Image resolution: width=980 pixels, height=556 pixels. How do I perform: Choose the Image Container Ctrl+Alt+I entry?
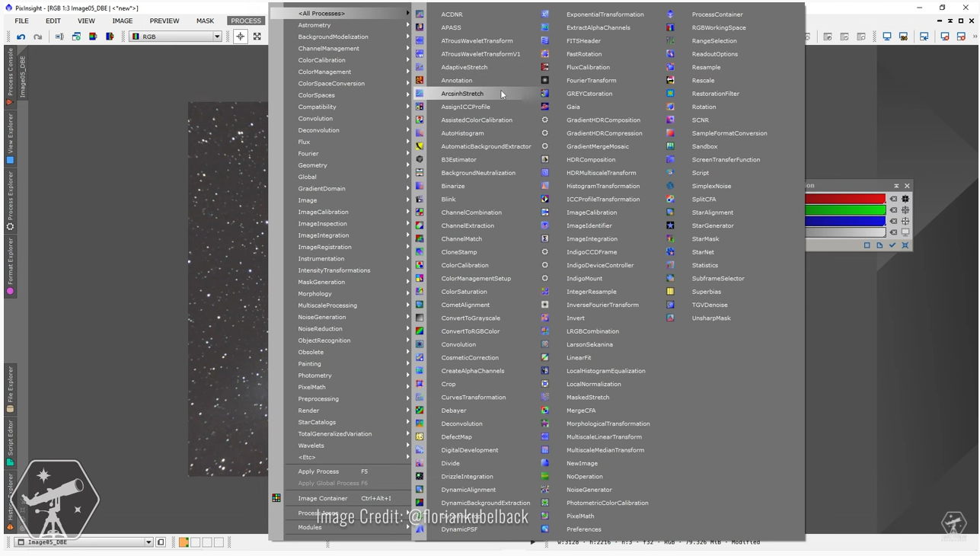click(348, 498)
